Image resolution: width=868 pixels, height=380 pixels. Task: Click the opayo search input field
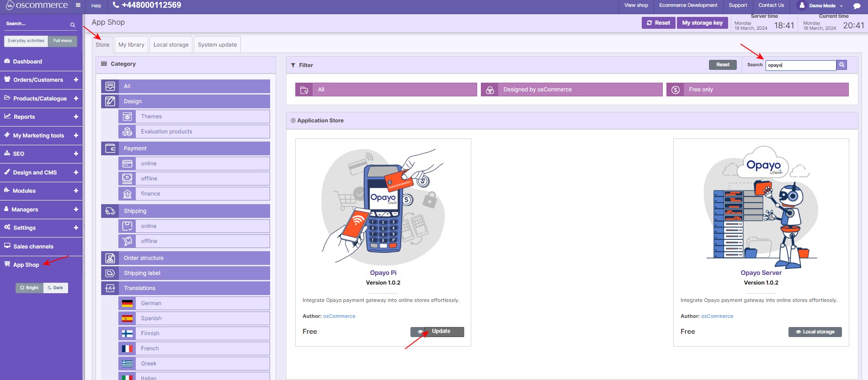pyautogui.click(x=800, y=65)
